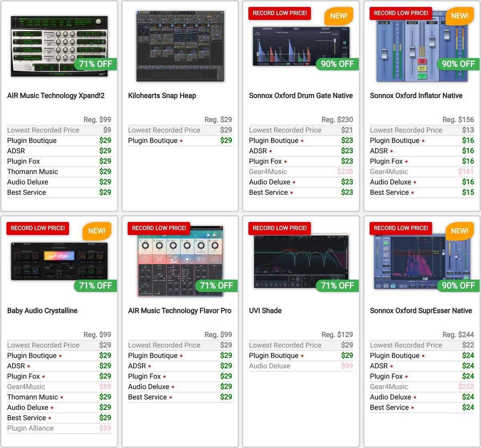481x448 pixels.
Task: Select Plugin Boutique offer for Snap Heap
Action: pyautogui.click(x=180, y=141)
